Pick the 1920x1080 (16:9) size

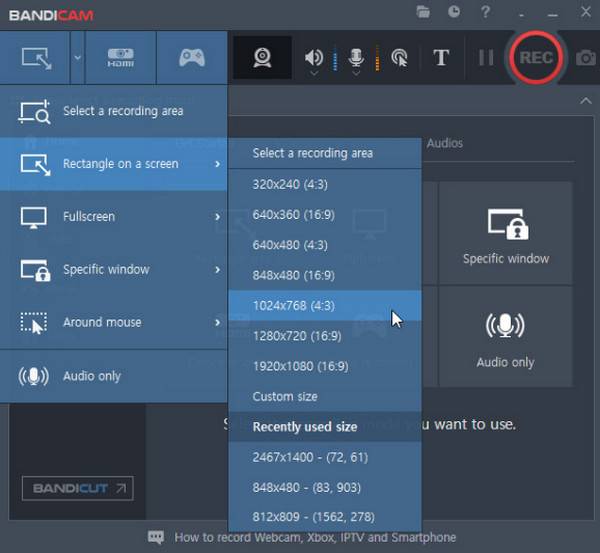325,366
